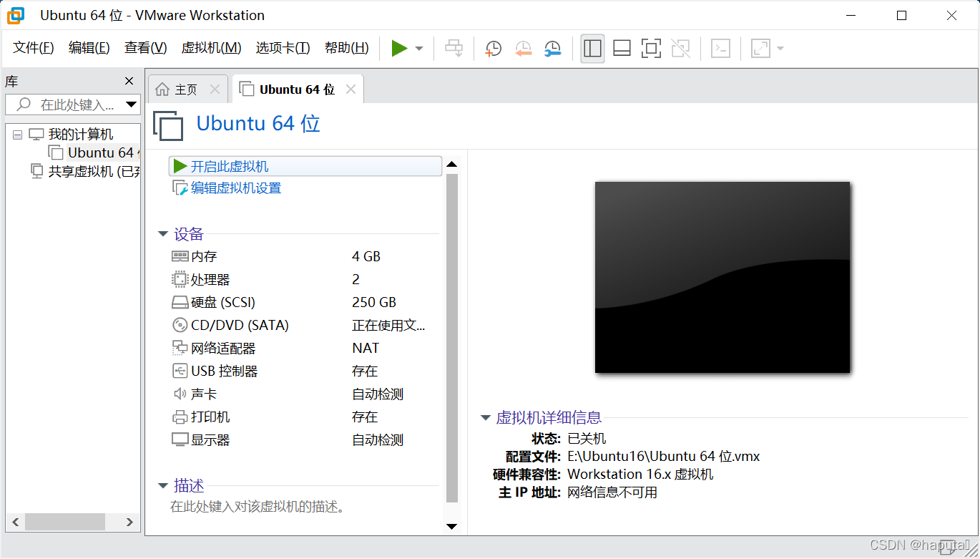
Task: Open the library search dropdown arrow
Action: coord(131,104)
